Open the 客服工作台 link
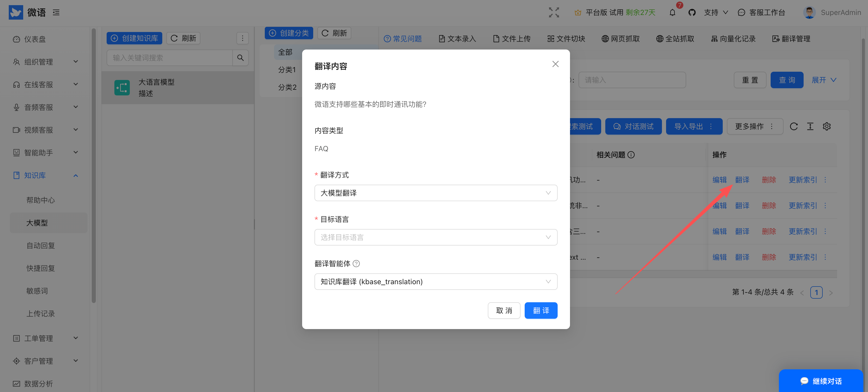The image size is (868, 392). point(762,12)
